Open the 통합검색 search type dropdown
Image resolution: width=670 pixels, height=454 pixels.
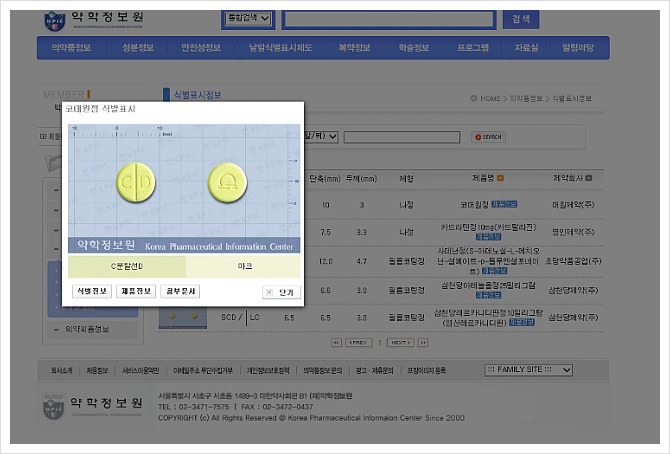[248, 18]
